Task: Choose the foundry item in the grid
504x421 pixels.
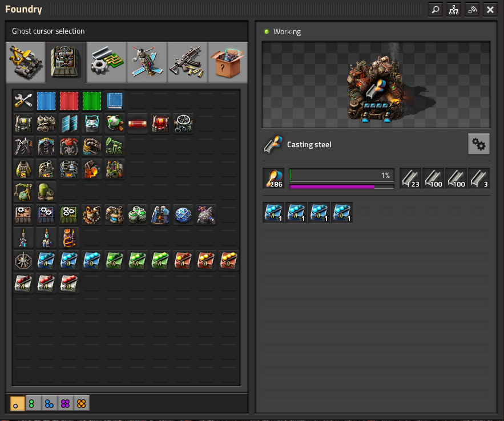Action: [92, 169]
